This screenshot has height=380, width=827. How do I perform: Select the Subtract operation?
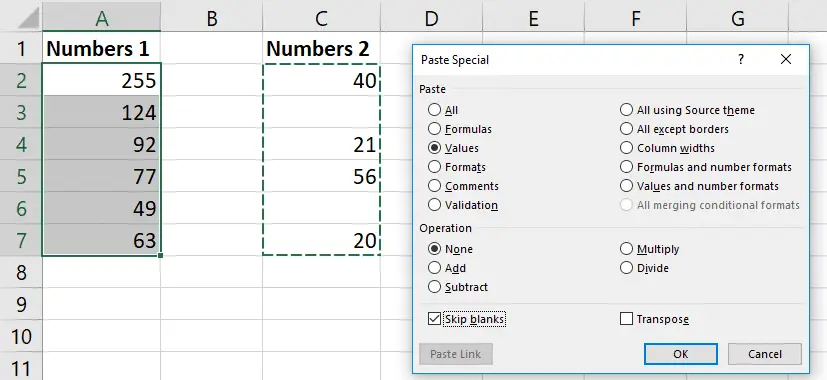435,287
